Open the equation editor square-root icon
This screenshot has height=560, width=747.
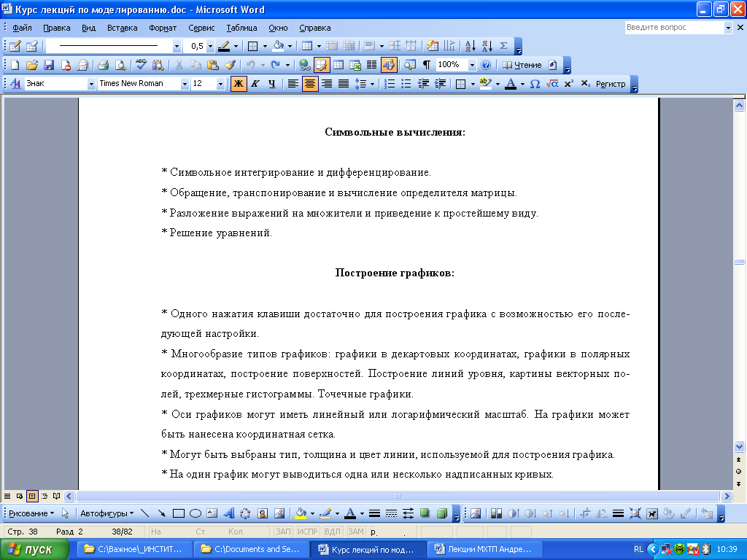coord(552,84)
